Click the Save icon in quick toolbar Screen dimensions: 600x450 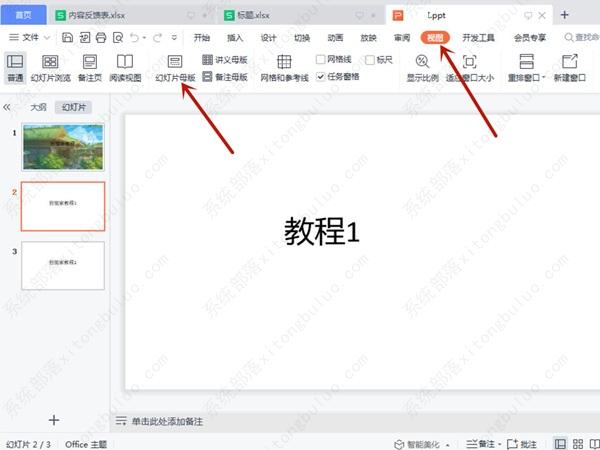tap(67, 38)
